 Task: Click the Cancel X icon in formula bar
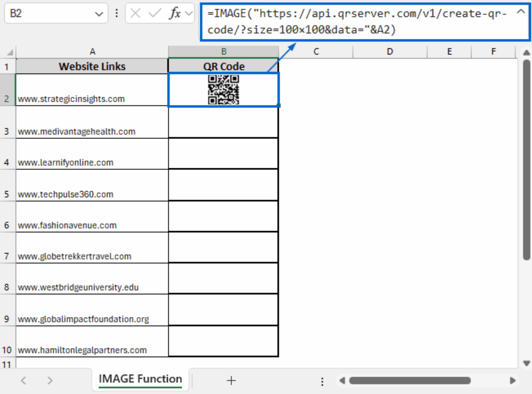pos(135,13)
